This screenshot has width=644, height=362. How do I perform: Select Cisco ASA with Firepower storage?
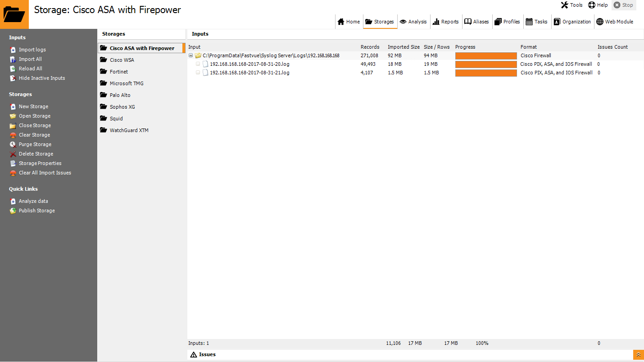(x=141, y=48)
